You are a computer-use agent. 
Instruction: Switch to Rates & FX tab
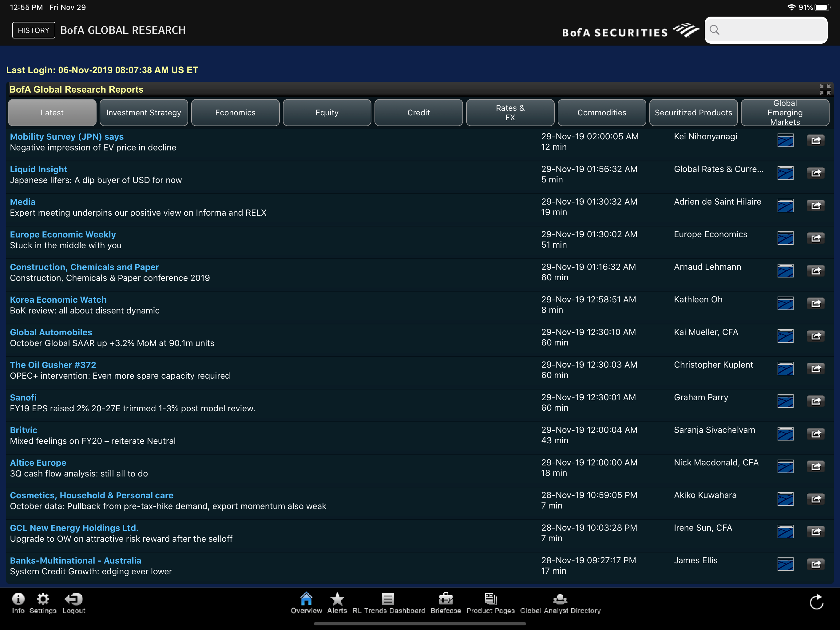(x=510, y=113)
